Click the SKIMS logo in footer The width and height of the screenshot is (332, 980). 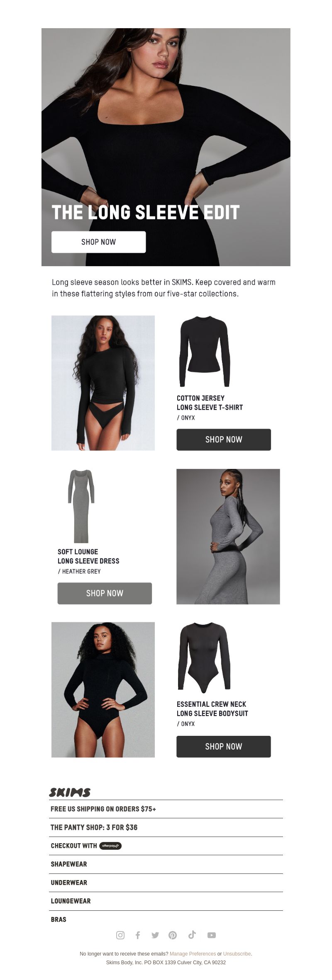(70, 792)
